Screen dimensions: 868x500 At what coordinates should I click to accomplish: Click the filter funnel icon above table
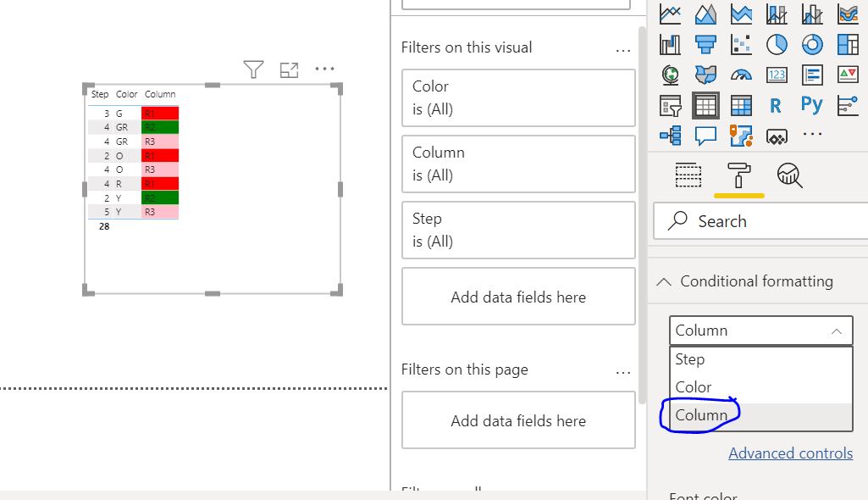(x=253, y=69)
